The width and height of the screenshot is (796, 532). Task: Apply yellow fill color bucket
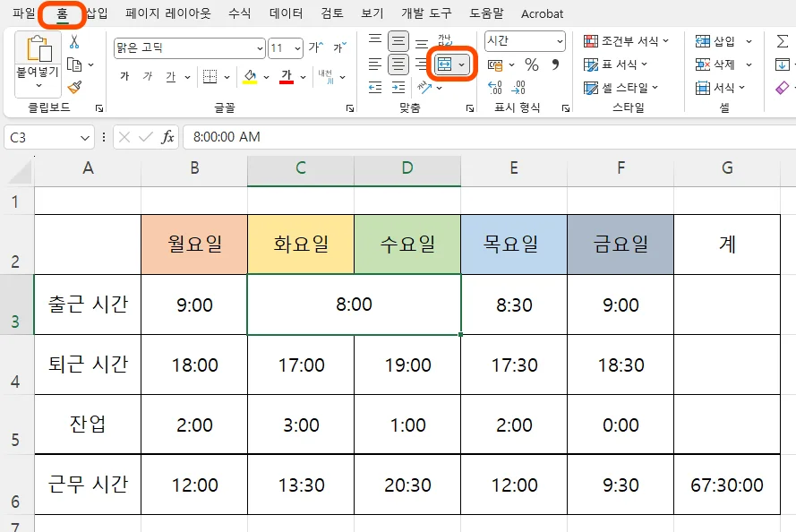tap(250, 77)
